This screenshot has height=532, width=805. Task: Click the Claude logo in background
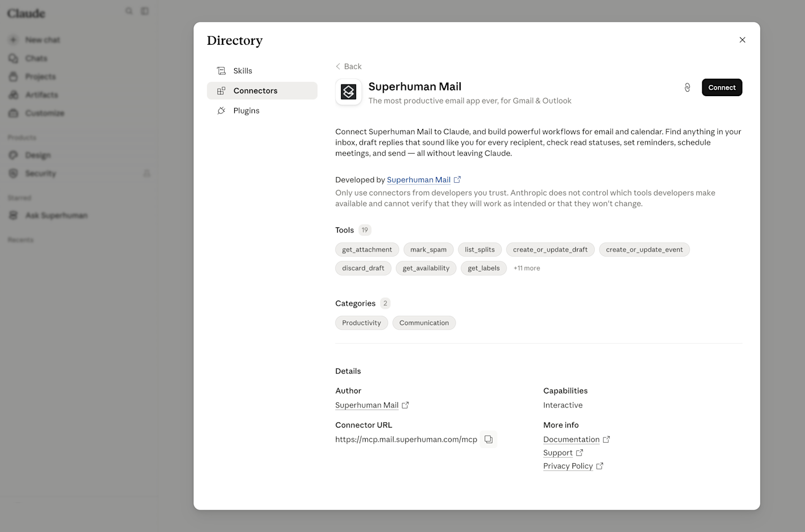pos(26,13)
